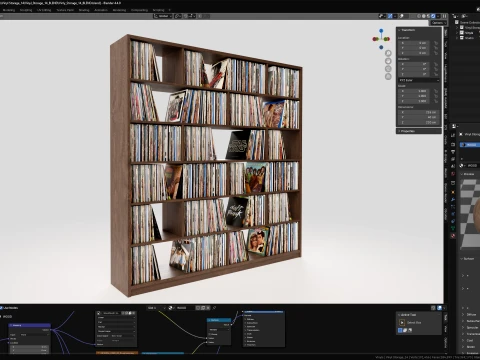Open the Linear interpolation dropdown on image node
This screenshot has height=360, width=480.
pyautogui.click(x=116, y=318)
